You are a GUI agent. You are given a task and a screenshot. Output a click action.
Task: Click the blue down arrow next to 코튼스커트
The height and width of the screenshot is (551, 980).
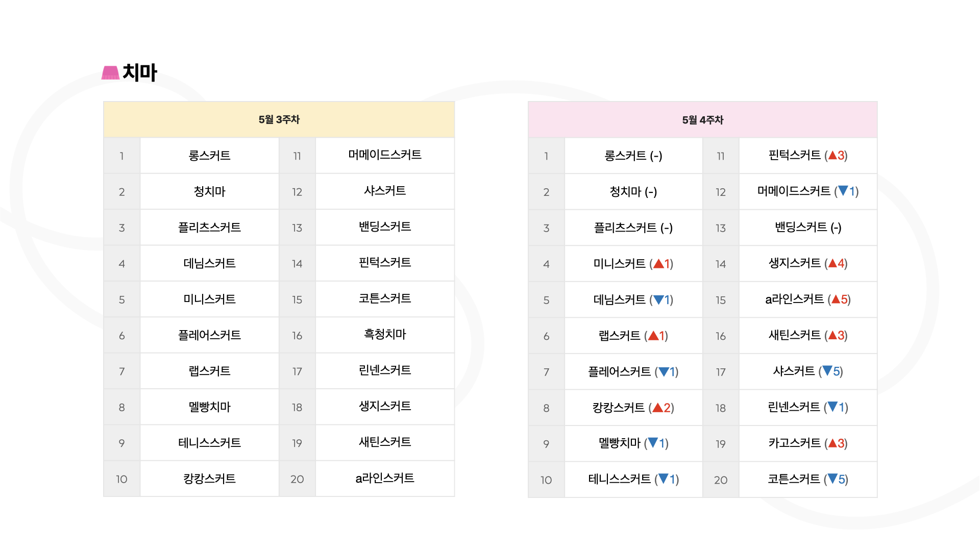pos(832,479)
